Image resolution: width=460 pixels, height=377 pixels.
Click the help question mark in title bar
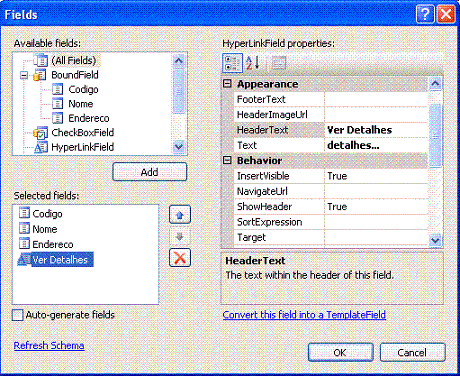[425, 14]
